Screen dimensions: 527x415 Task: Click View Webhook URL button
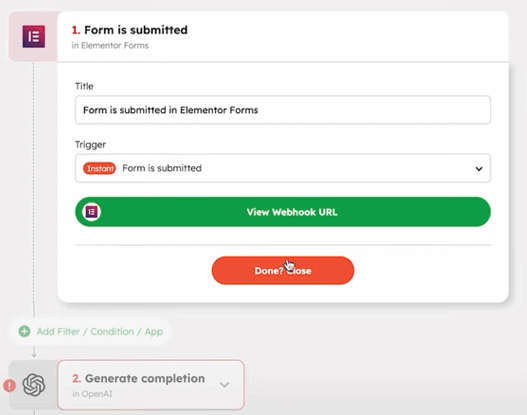283,212
